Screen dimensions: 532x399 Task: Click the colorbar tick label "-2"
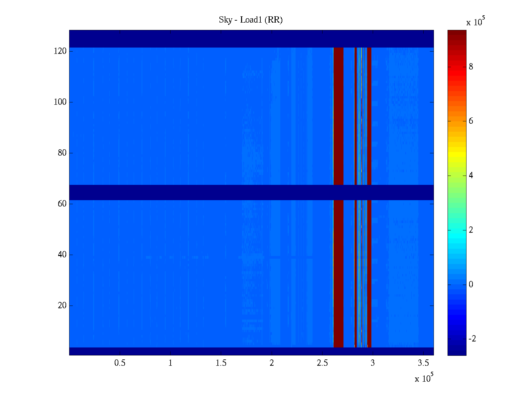(x=472, y=339)
